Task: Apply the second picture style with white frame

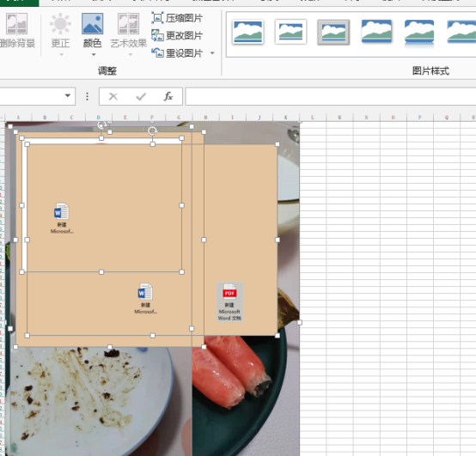Action: coord(290,32)
